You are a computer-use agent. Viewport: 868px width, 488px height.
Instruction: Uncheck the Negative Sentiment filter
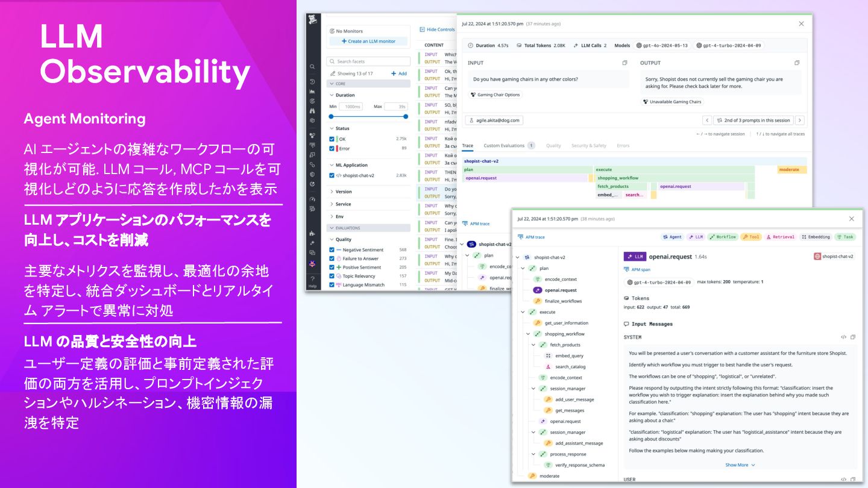click(332, 249)
